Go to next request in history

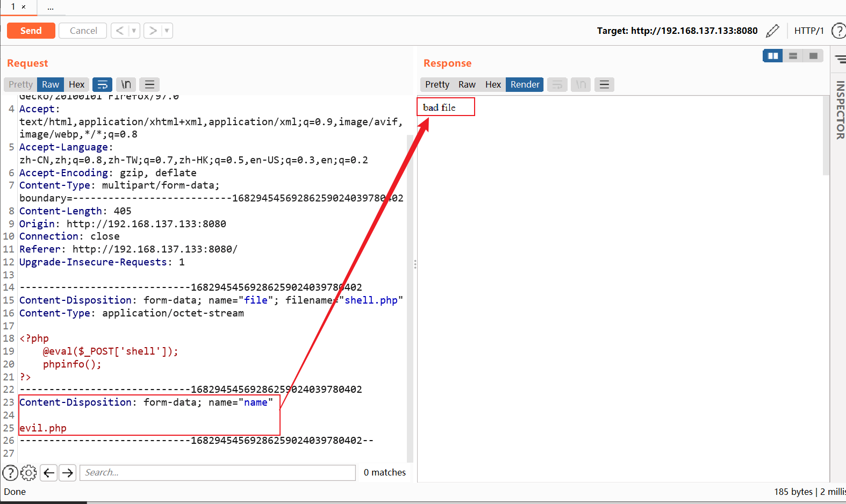(x=153, y=31)
